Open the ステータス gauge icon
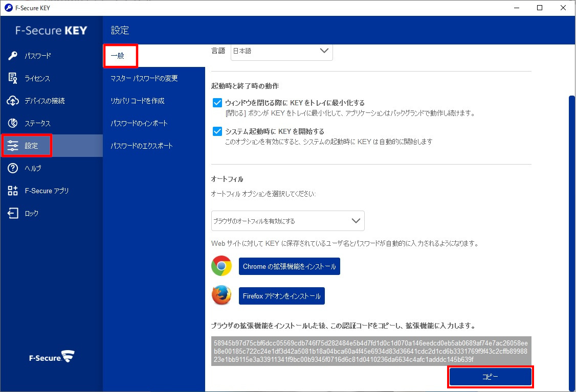This screenshot has height=392, width=576. point(13,123)
